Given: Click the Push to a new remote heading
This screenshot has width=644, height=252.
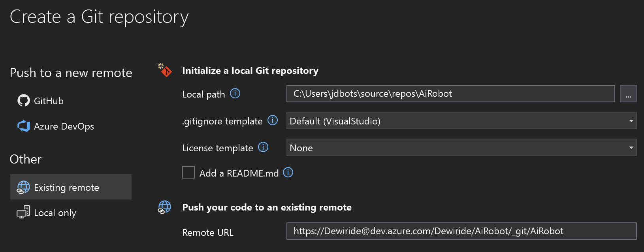Looking at the screenshot, I should point(71,73).
